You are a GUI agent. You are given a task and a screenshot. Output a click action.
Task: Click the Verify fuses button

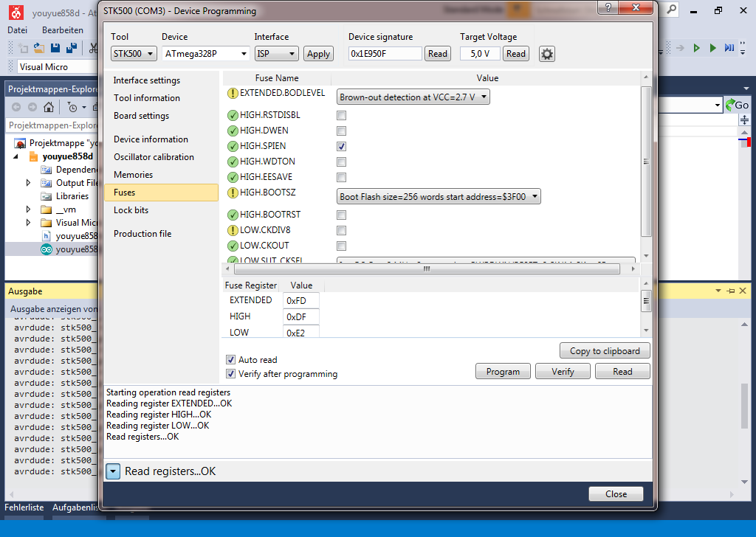tap(563, 371)
